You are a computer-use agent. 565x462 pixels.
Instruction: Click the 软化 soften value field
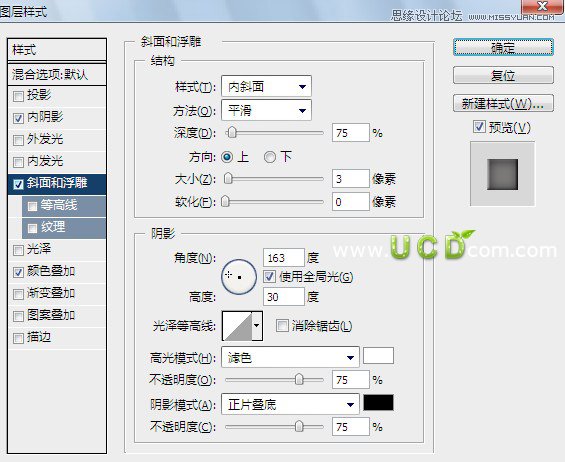pos(351,201)
